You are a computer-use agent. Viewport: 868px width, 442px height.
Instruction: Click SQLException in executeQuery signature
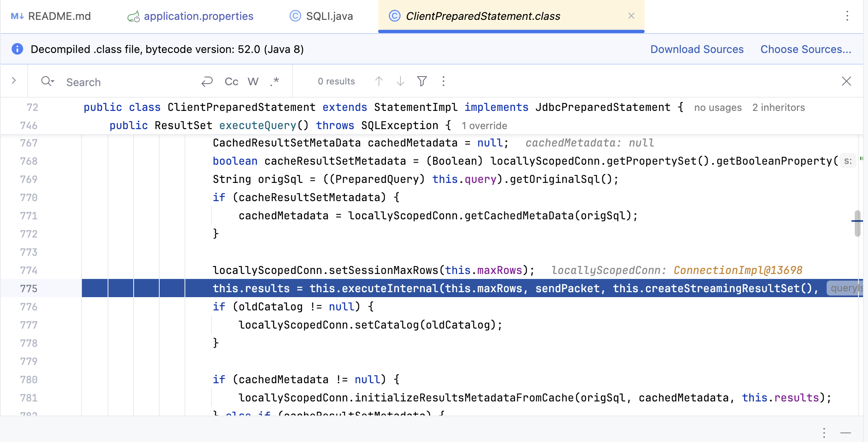pos(400,125)
